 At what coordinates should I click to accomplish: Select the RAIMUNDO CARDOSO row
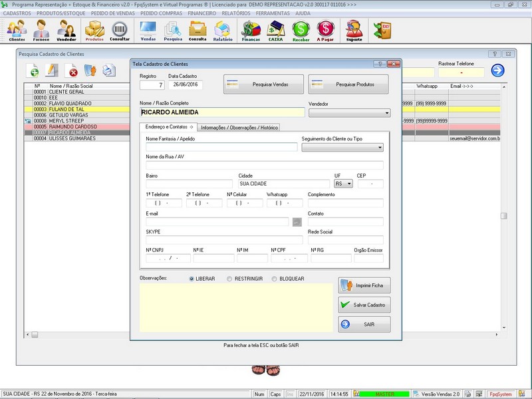[77, 126]
